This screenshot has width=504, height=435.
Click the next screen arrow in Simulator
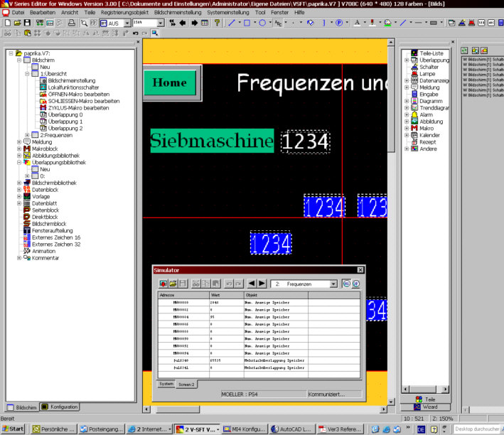[262, 284]
